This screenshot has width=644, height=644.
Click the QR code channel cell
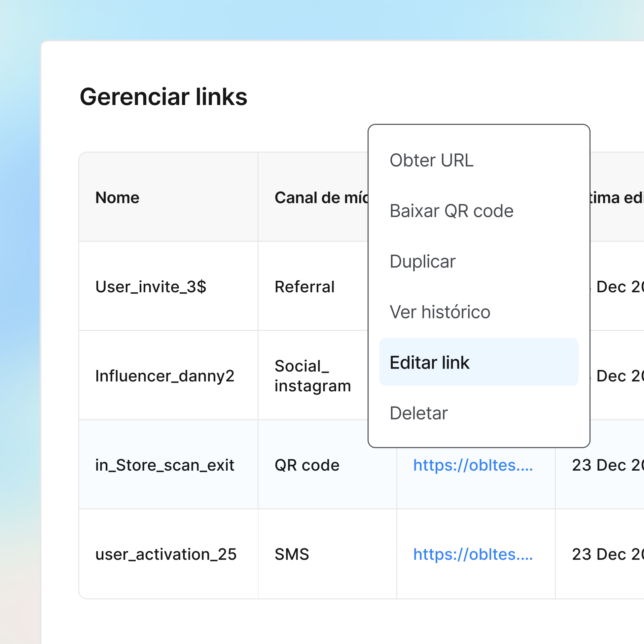click(307, 465)
